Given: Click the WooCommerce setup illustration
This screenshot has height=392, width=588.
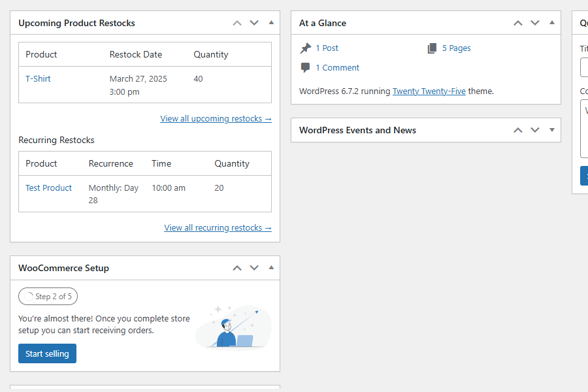Looking at the screenshot, I should 233,327.
